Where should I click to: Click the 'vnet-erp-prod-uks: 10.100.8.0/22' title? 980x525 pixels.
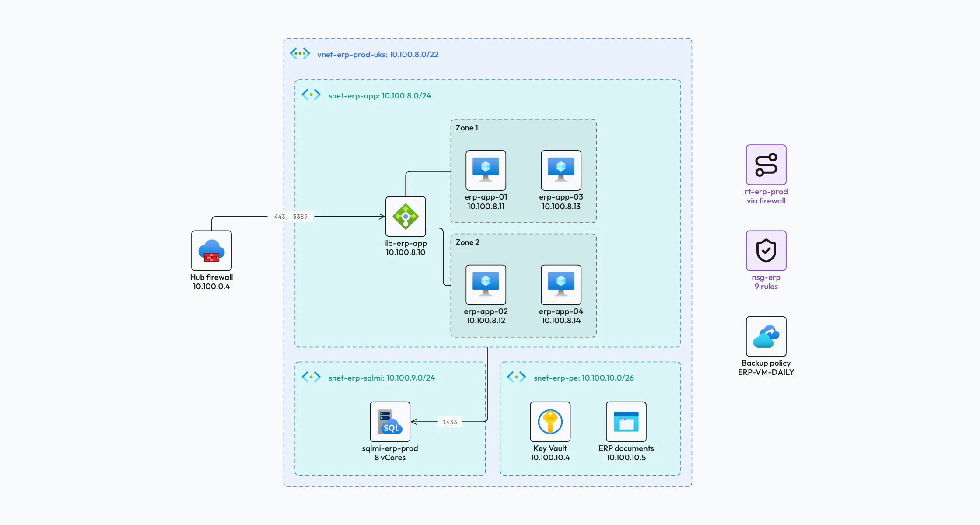coord(378,55)
